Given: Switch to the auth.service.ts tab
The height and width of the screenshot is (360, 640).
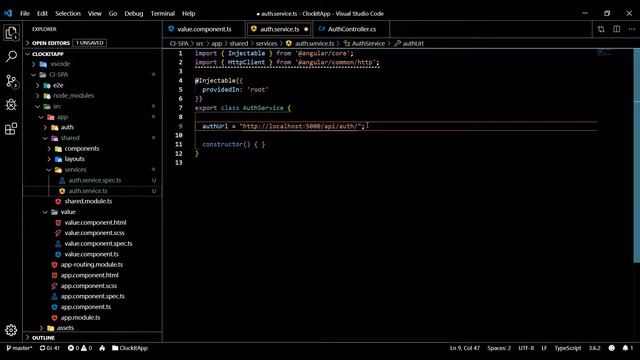Looking at the screenshot, I should pos(280,29).
